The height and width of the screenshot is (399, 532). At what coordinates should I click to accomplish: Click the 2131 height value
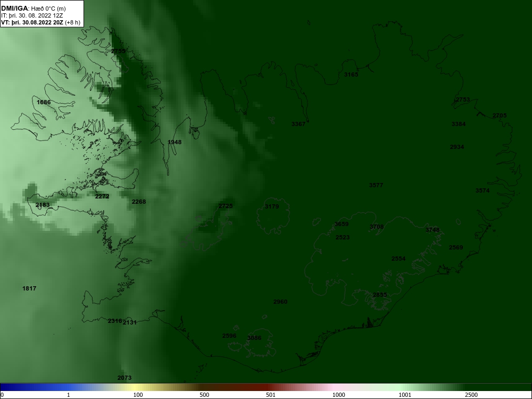click(130, 323)
